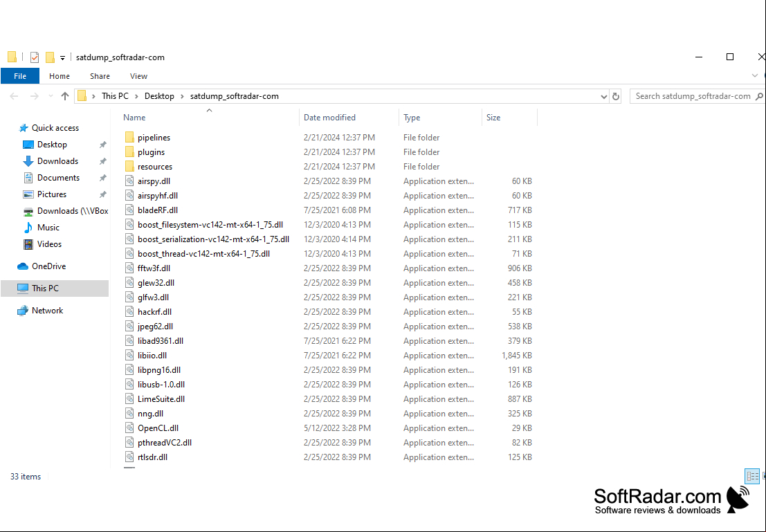766x532 pixels.
Task: Select airspyhf.dll file name
Action: pyautogui.click(x=157, y=196)
